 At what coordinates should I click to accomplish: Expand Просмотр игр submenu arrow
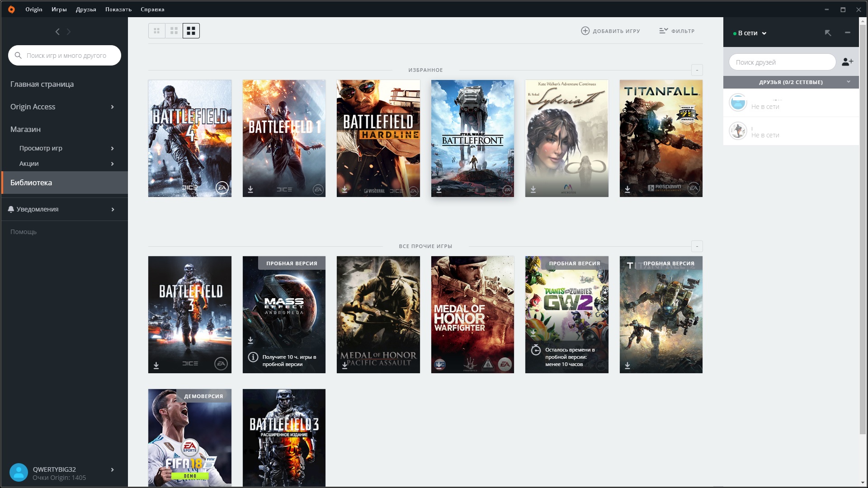pos(112,148)
